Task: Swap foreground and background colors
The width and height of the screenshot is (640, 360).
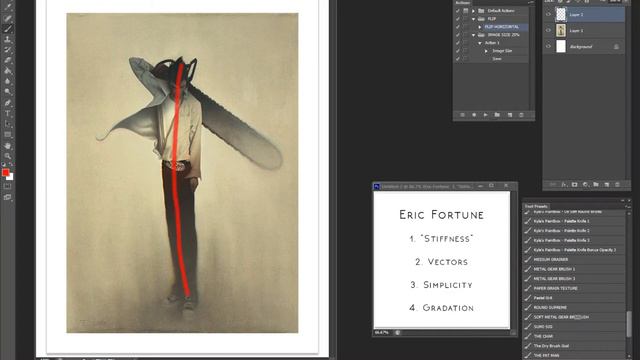Action: 11,164
